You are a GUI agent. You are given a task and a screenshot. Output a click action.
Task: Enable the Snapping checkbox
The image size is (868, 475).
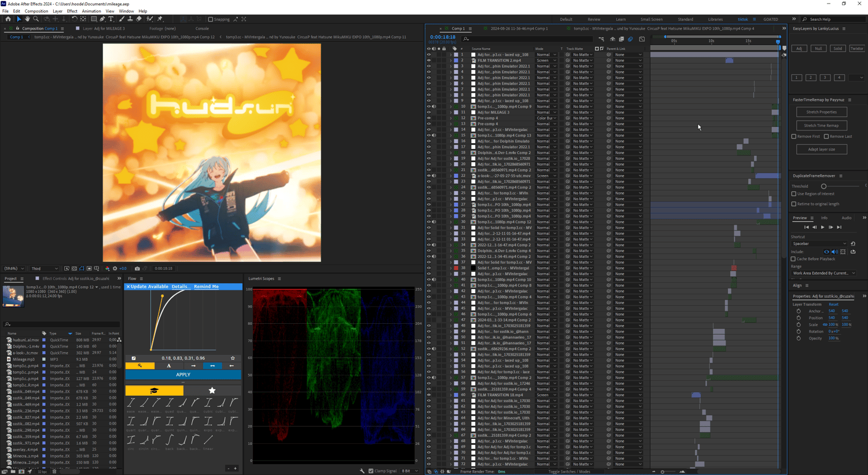click(211, 19)
